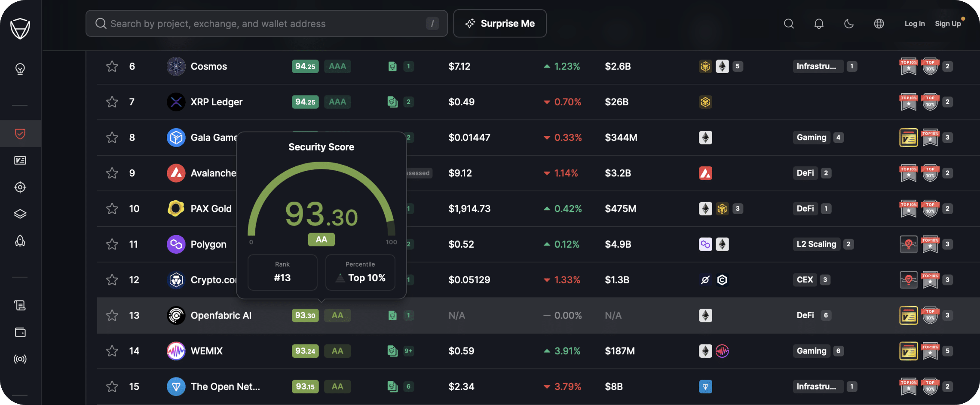Open the stacked layers sidebar icon
Image resolution: width=980 pixels, height=405 pixels.
pyautogui.click(x=20, y=214)
